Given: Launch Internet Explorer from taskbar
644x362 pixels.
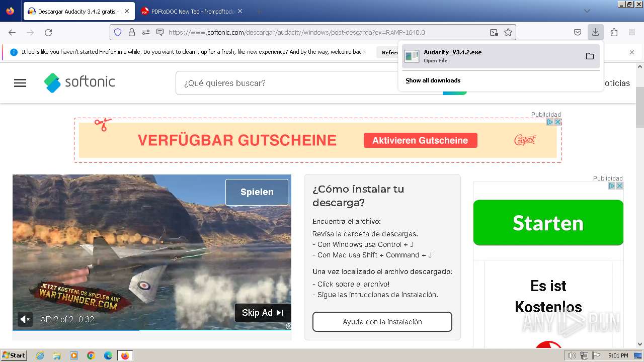Looking at the screenshot, I should [40, 355].
